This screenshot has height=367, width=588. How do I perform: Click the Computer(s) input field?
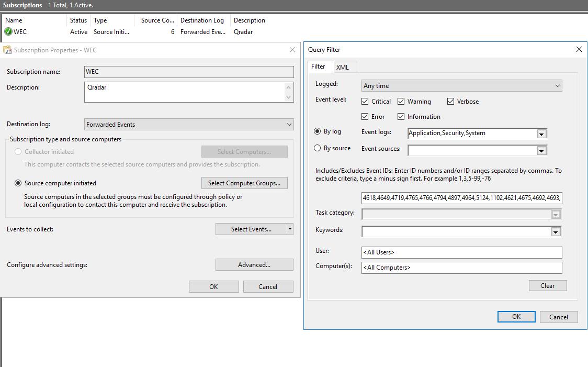pyautogui.click(x=460, y=267)
